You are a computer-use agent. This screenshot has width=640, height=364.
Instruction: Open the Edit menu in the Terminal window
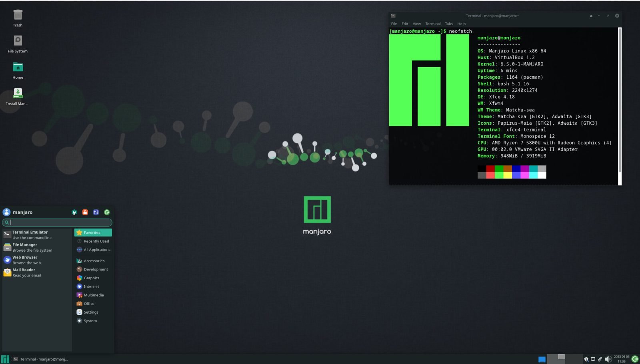click(404, 24)
